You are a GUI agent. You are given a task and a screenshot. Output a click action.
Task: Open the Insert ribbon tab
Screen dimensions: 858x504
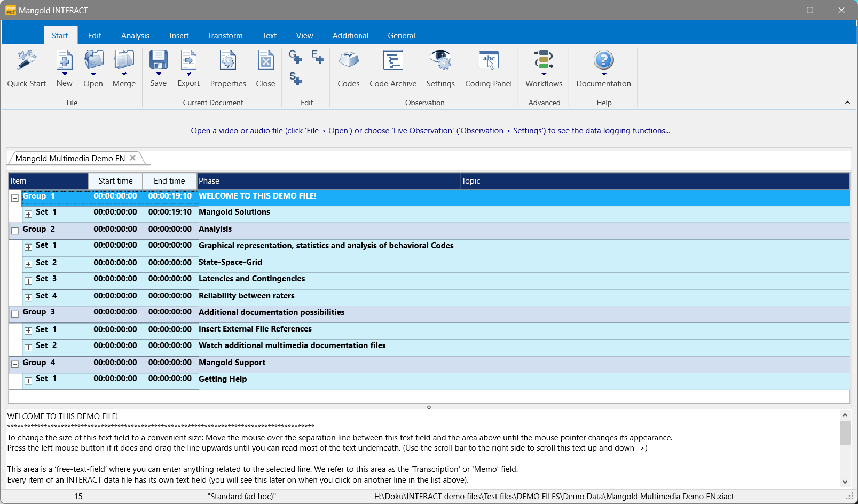(x=179, y=36)
